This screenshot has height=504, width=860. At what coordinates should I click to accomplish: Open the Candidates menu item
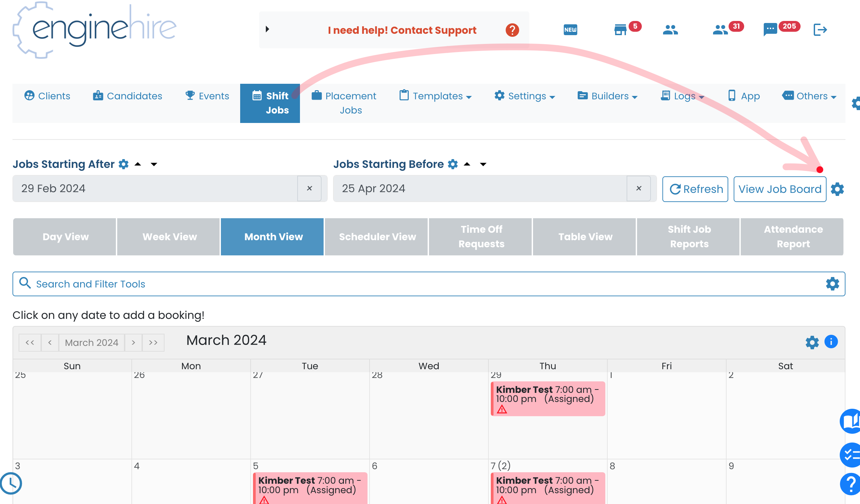pyautogui.click(x=128, y=96)
